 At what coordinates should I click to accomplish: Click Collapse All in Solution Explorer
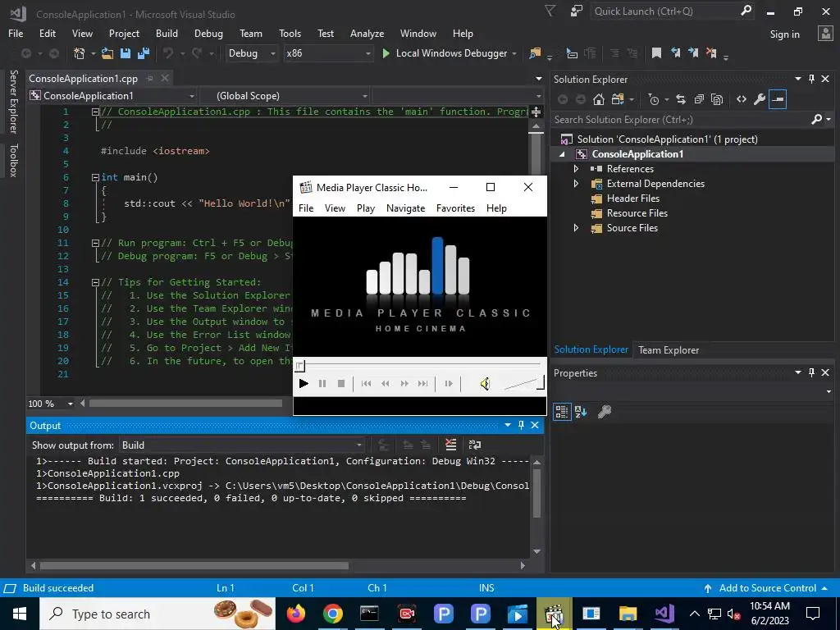click(699, 99)
